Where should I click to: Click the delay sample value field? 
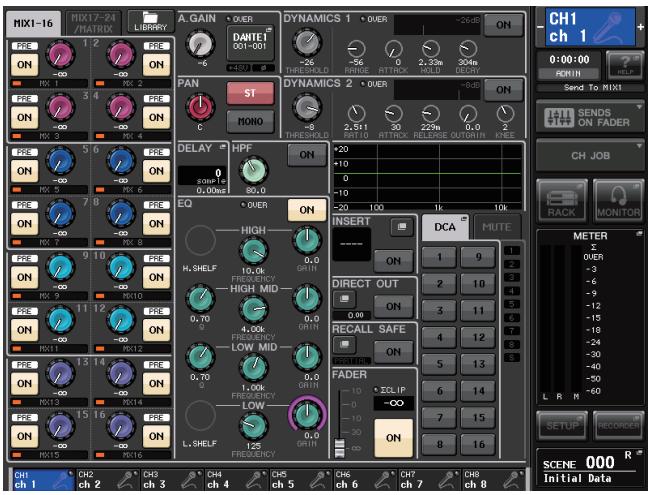click(202, 176)
